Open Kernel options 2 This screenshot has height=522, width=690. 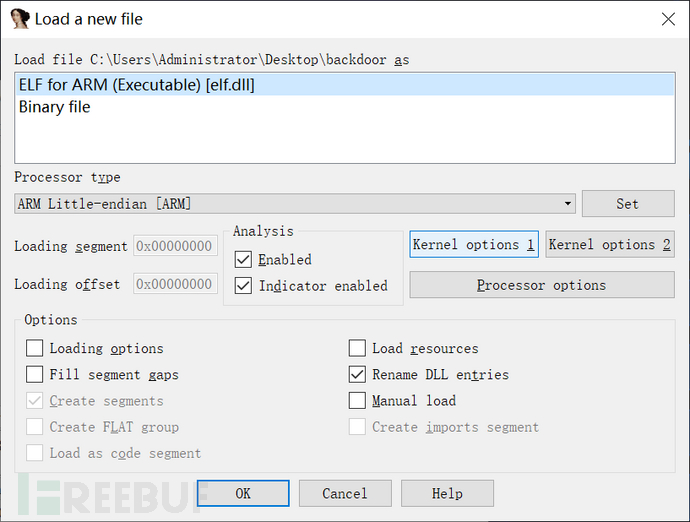pos(610,245)
